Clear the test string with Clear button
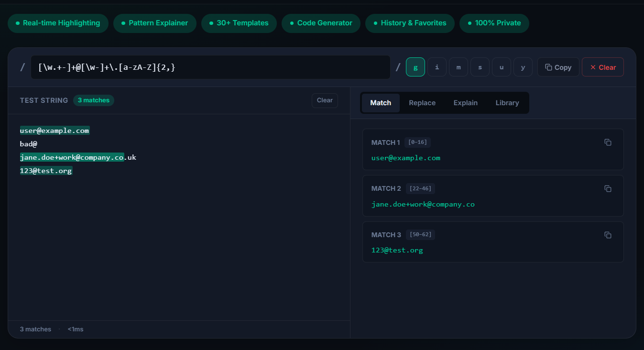This screenshot has width=644, height=350. (x=325, y=100)
